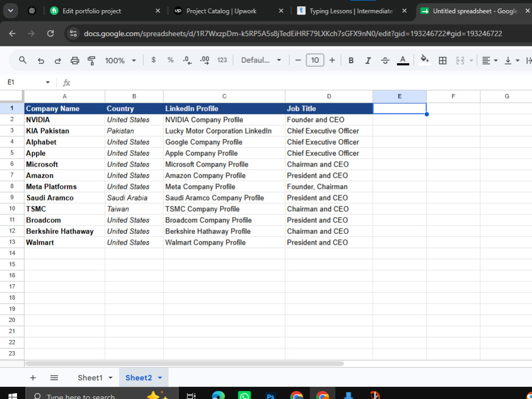532x399 pixels.
Task: Decrease font size with minus button
Action: [x=298, y=61]
